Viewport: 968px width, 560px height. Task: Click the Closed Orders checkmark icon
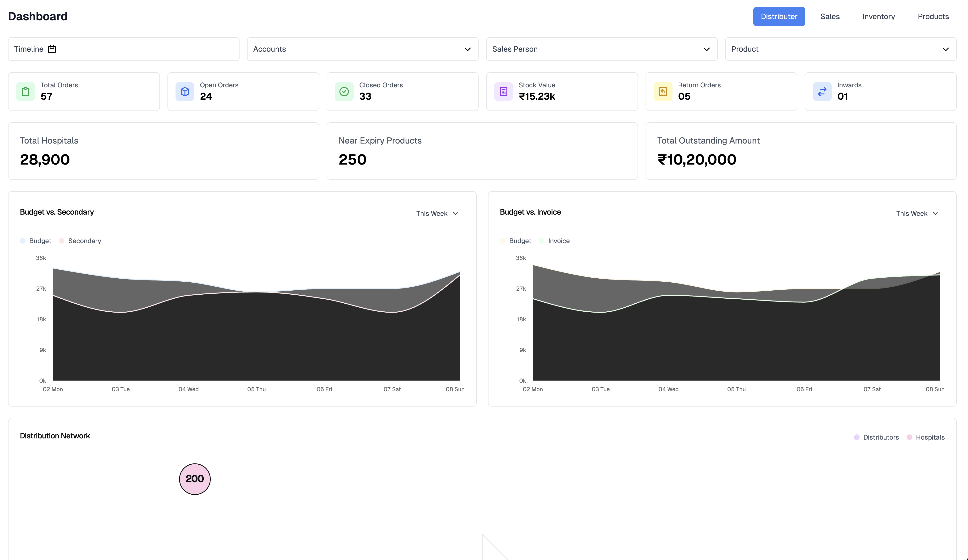[344, 92]
